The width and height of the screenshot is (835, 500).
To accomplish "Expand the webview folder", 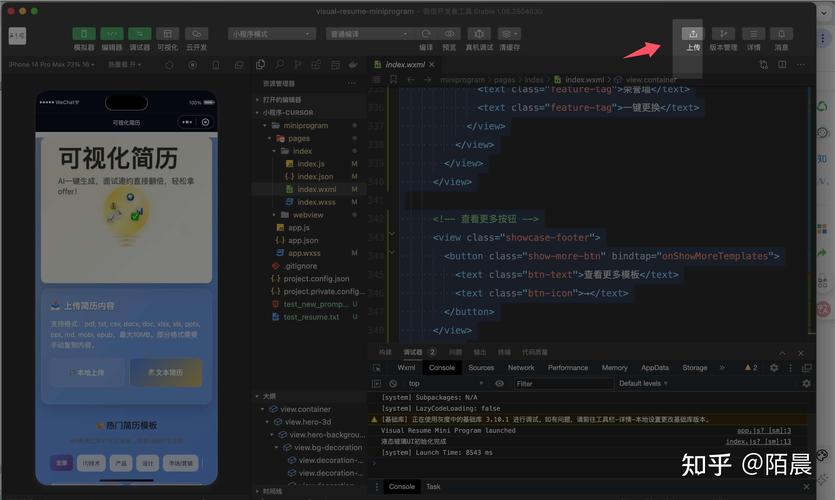I will [306, 215].
